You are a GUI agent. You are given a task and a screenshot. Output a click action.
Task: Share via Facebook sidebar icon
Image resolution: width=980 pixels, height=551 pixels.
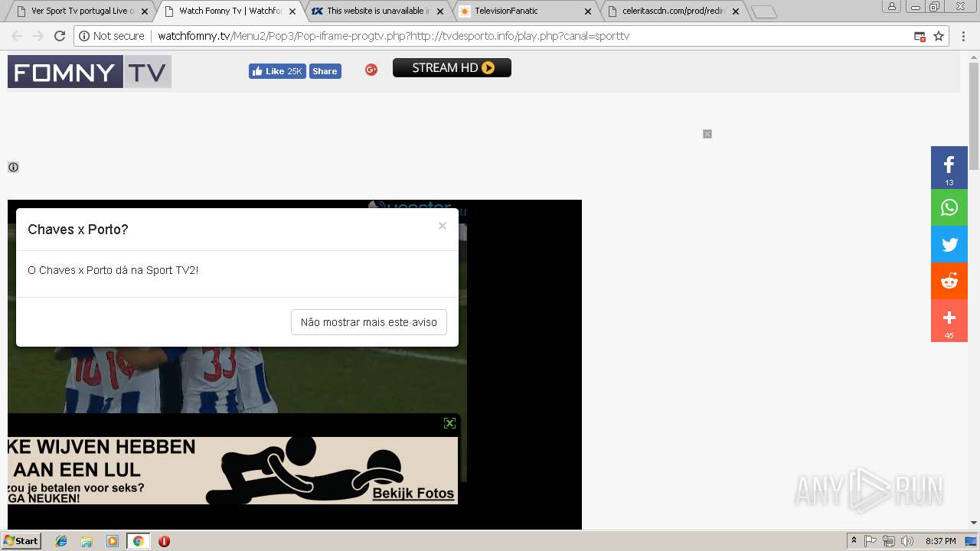pos(949,167)
